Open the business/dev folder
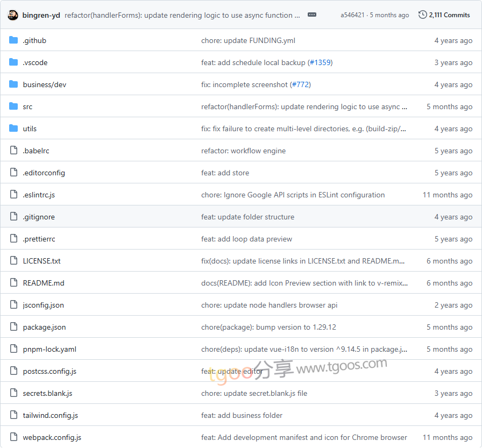 [45, 84]
